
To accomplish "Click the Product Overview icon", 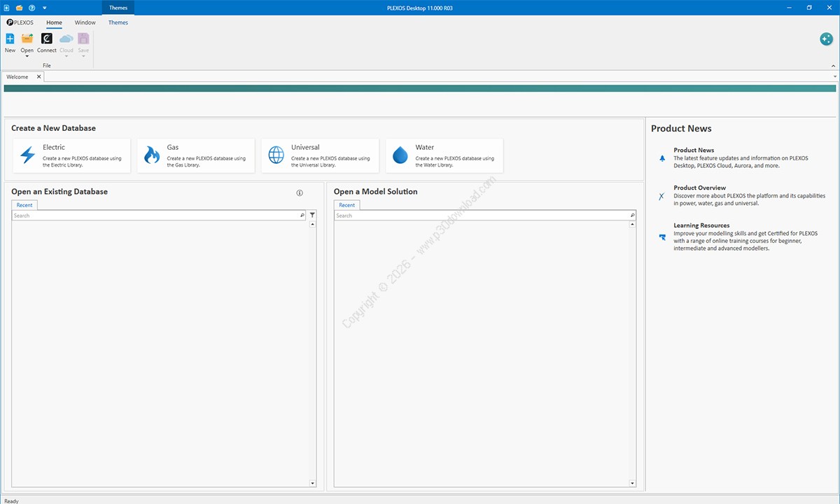I will click(661, 197).
